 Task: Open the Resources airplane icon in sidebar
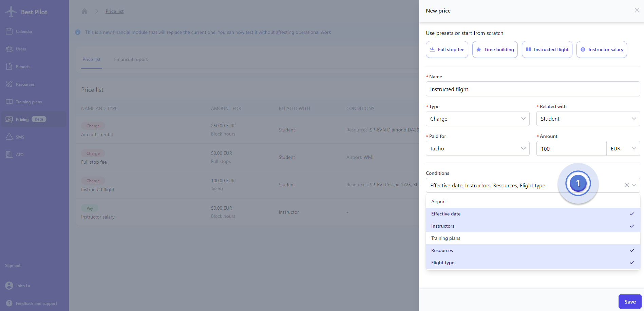[9, 84]
